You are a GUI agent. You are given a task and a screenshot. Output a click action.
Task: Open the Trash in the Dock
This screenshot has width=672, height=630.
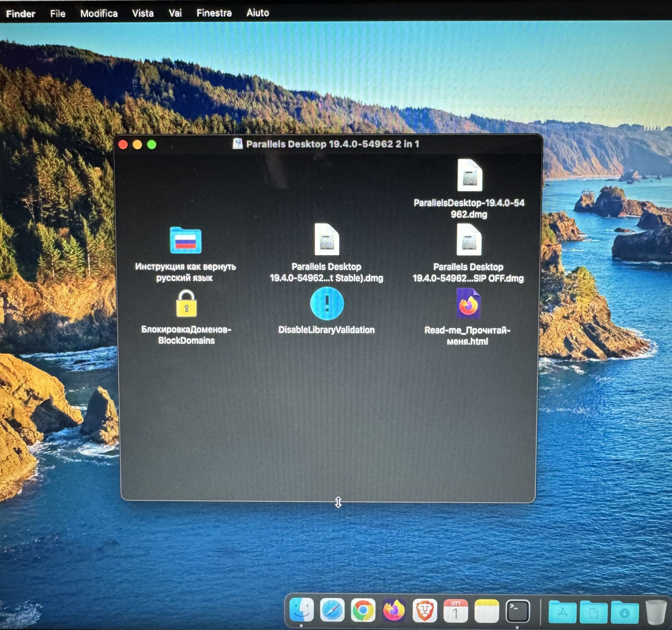(x=656, y=612)
